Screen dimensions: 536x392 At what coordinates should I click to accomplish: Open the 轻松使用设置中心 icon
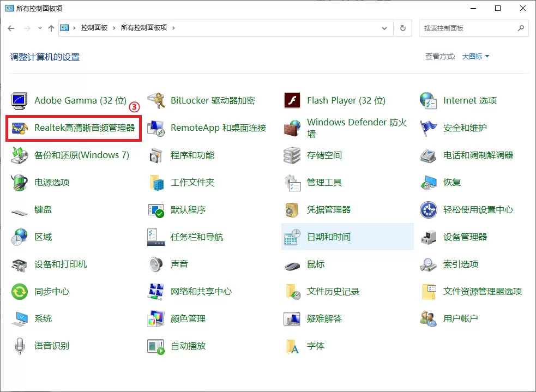429,210
